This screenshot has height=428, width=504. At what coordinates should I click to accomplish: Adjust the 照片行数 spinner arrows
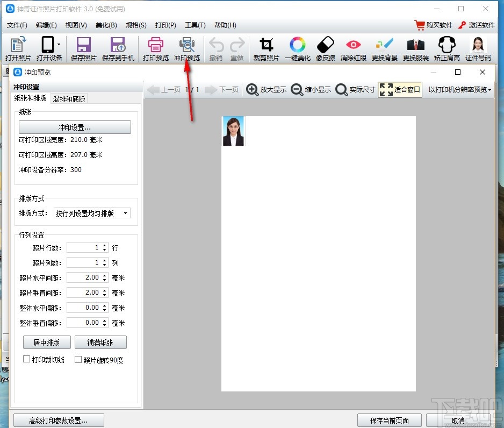(104, 247)
